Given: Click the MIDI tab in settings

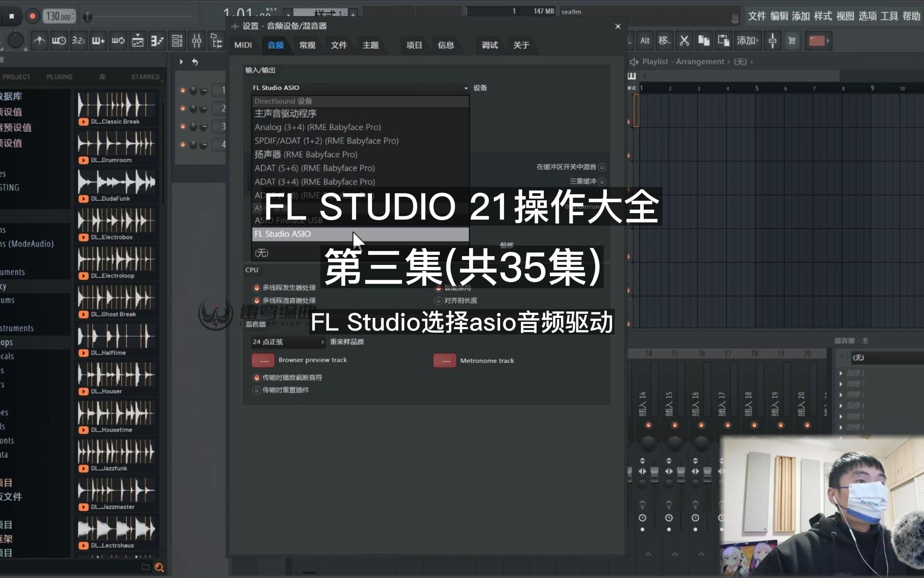Looking at the screenshot, I should 243,45.
